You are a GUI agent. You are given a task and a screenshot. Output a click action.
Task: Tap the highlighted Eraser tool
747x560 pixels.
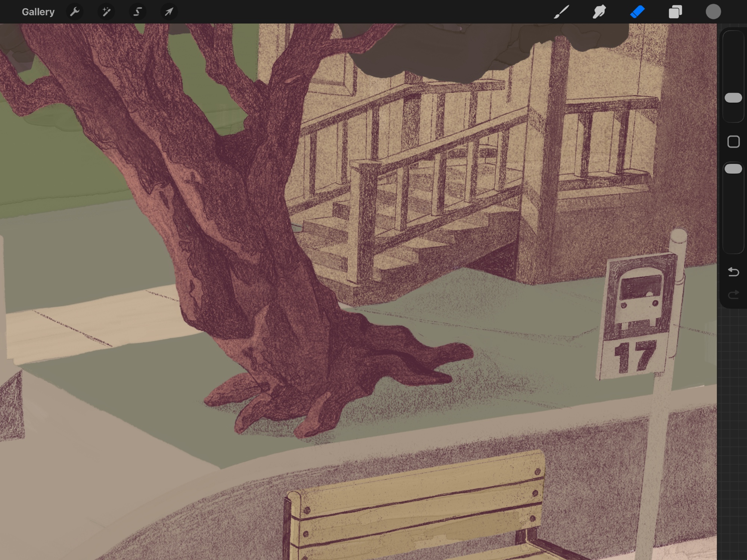(x=638, y=12)
